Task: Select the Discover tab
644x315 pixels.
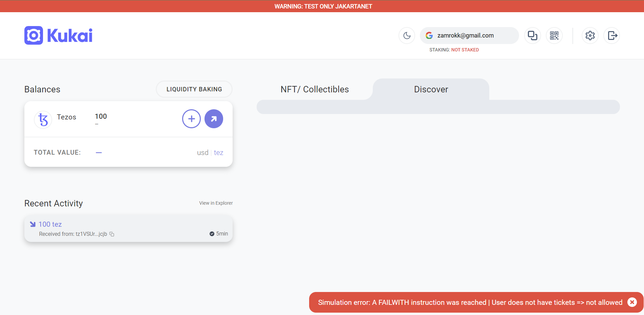Action: (x=431, y=89)
